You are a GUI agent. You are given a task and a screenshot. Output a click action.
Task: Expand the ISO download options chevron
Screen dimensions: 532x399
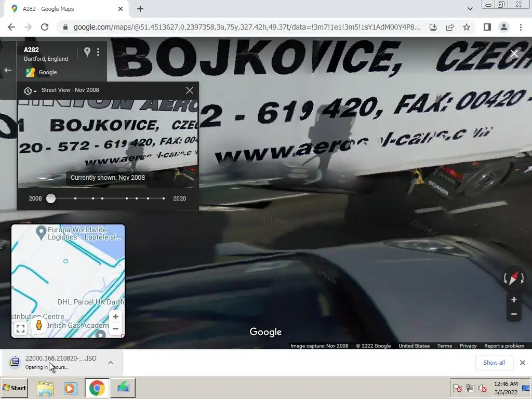point(111,363)
